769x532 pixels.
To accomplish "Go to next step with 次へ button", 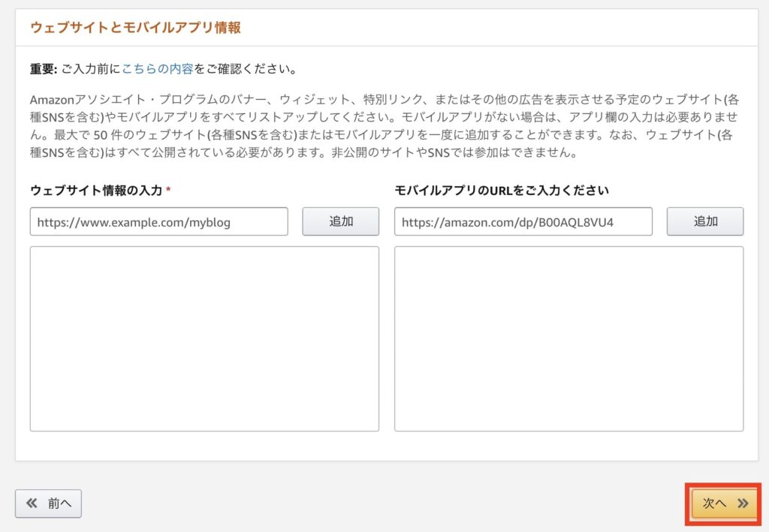I will click(x=724, y=503).
